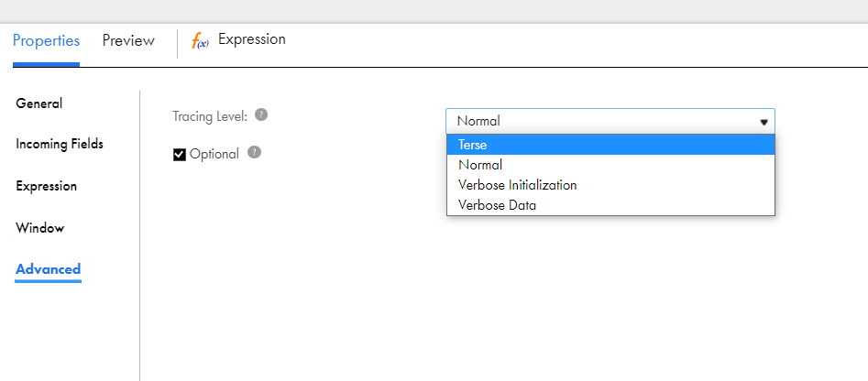Open help icon beside Optional checkbox
The image size is (868, 381).
click(254, 152)
